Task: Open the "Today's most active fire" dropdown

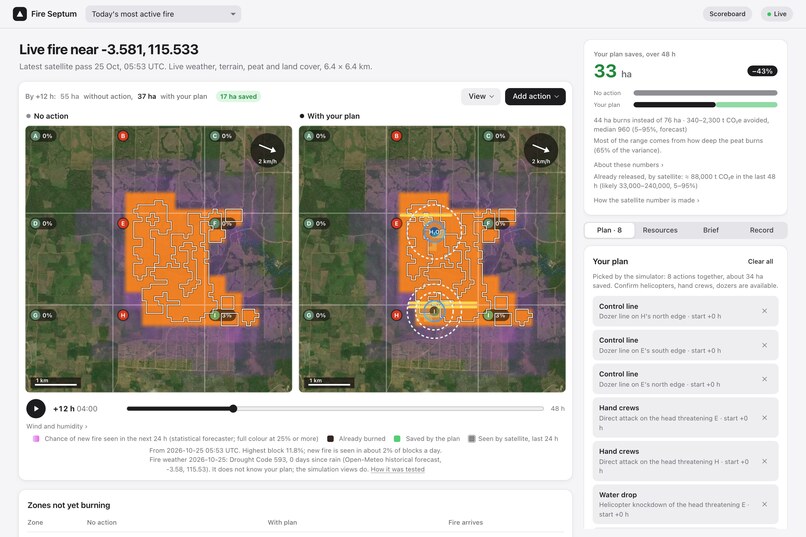Action: tap(163, 14)
